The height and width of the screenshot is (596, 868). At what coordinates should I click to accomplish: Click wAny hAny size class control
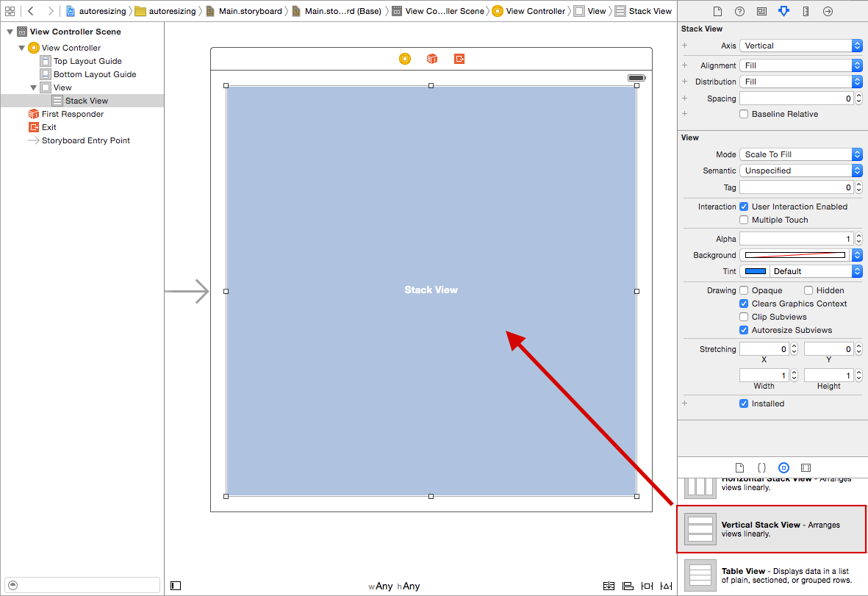[394, 586]
